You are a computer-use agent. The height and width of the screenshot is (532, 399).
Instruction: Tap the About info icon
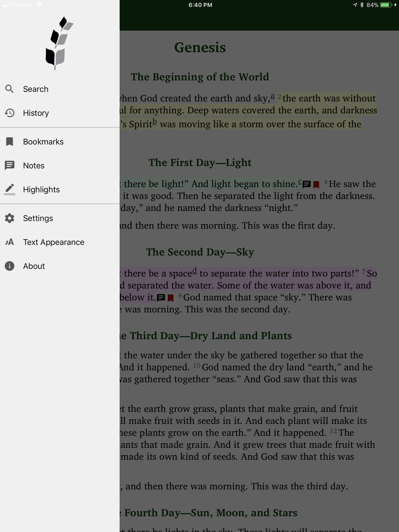coord(10,266)
